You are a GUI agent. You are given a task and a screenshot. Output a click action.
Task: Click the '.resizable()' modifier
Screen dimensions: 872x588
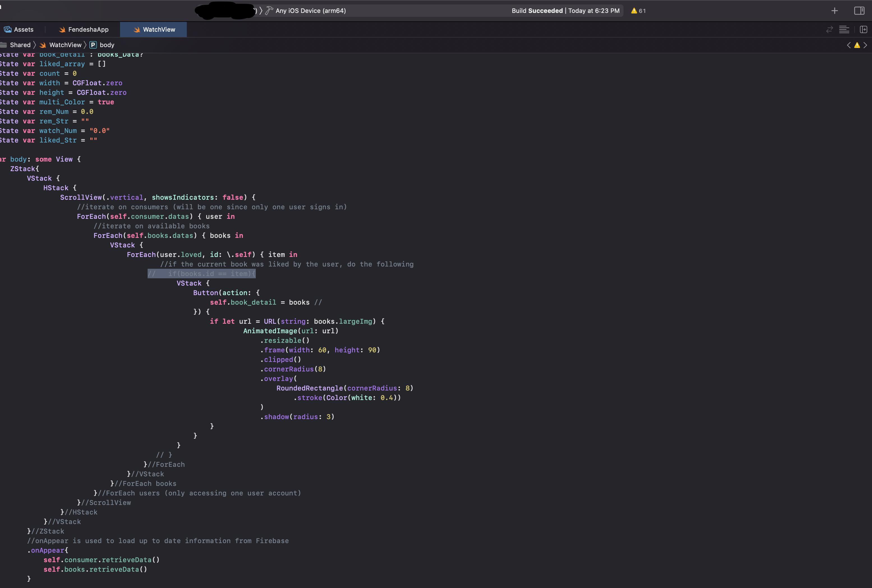tap(285, 341)
